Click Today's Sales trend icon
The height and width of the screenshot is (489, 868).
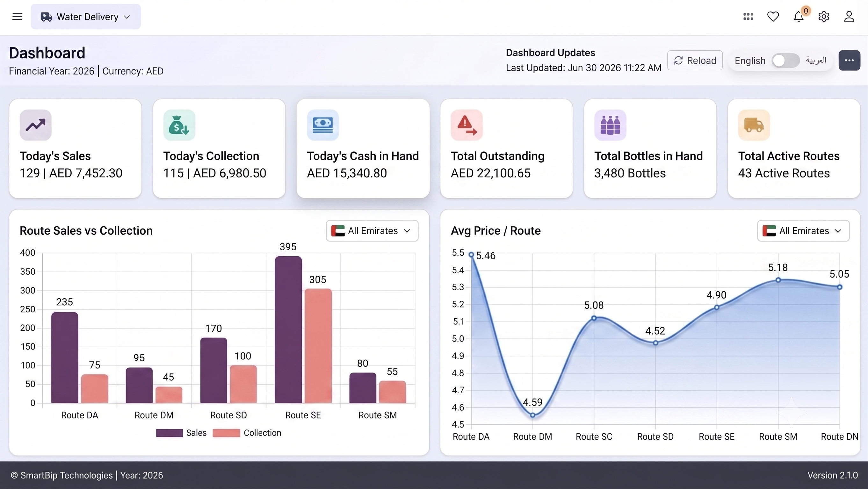[35, 125]
